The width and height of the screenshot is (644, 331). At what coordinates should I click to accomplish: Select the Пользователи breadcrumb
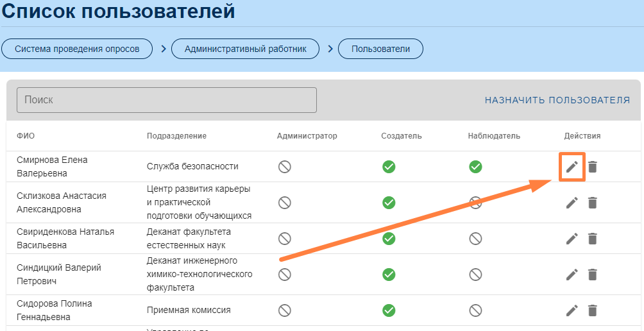(x=380, y=49)
